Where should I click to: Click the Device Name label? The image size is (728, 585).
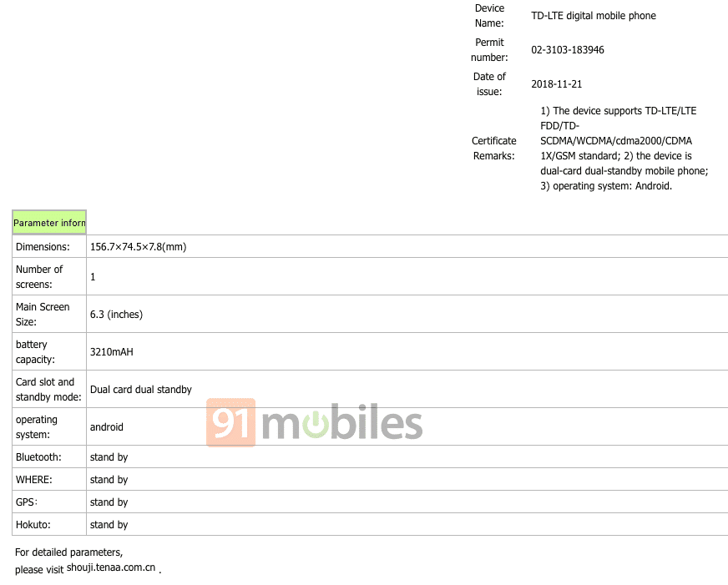tap(489, 16)
